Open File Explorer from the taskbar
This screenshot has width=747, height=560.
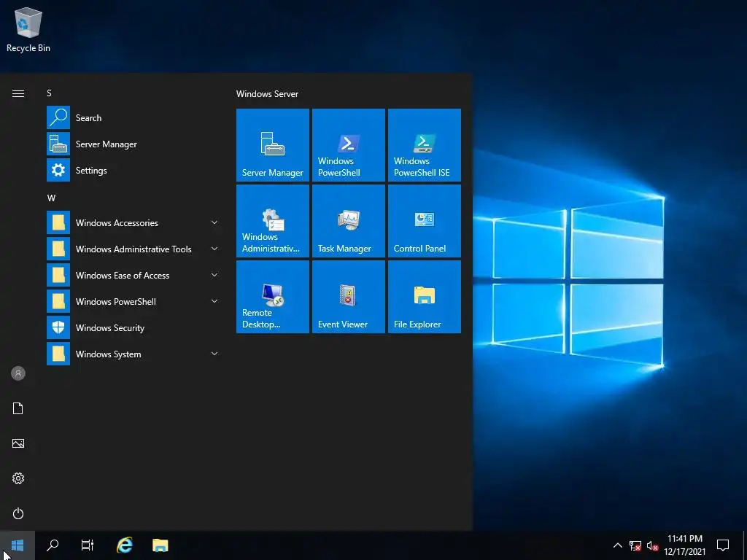160,545
